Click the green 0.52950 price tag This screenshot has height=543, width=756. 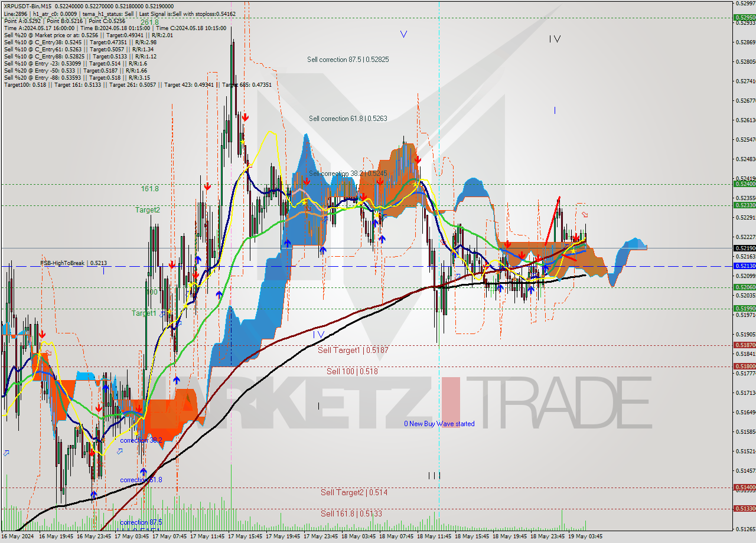(745, 18)
